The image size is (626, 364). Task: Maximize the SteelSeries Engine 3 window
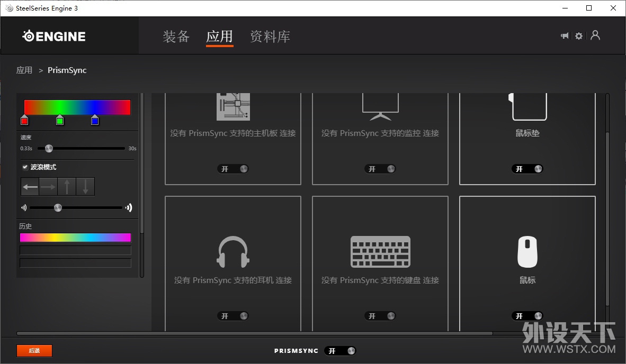tap(589, 8)
